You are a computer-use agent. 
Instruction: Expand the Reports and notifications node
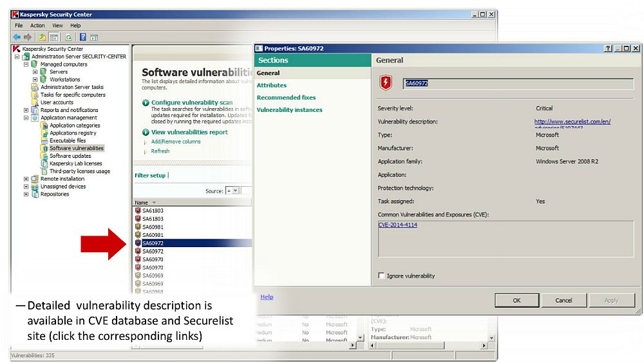click(26, 110)
